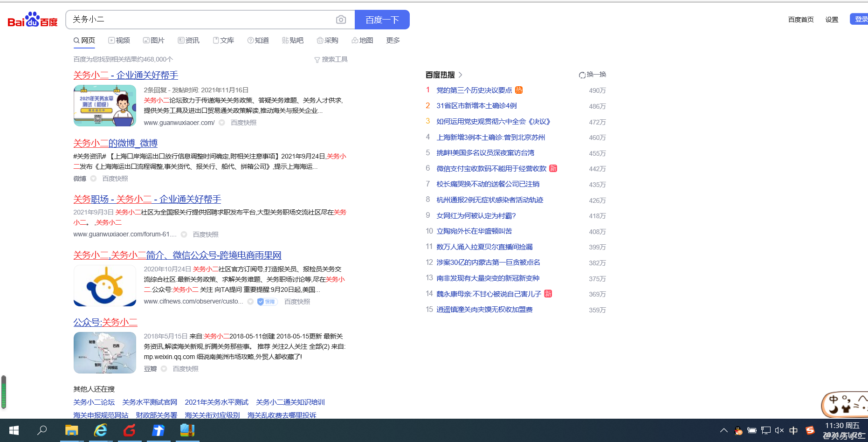Click the map thumbnail of 公众号 result
This screenshot has height=442, width=868.
(105, 352)
